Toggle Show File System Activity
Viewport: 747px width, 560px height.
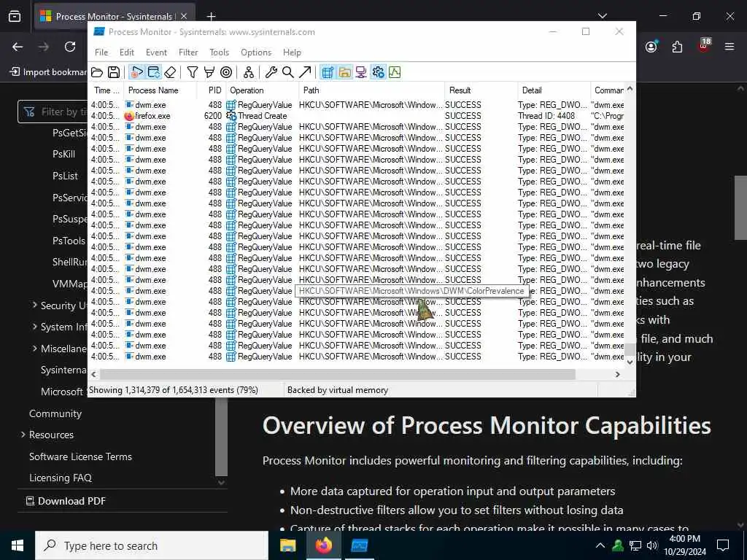pos(344,72)
